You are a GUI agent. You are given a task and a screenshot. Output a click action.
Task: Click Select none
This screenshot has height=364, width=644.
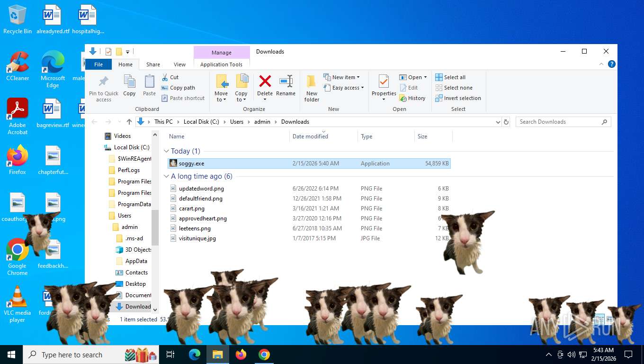(454, 88)
